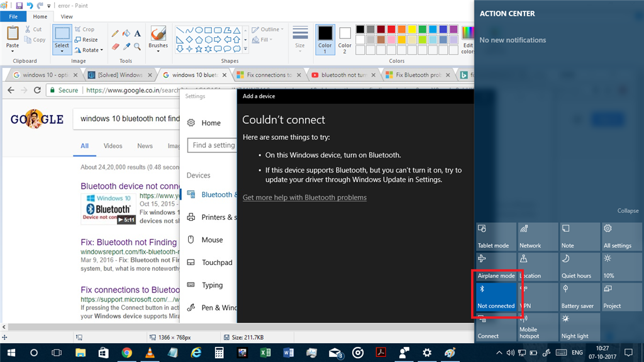This screenshot has height=362, width=644.
Task: Open the Paste dropdown arrow
Action: [13, 51]
